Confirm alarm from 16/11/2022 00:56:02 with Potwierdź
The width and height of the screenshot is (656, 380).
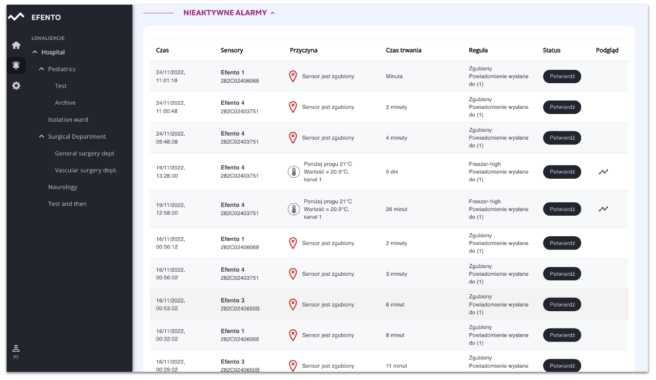(562, 274)
